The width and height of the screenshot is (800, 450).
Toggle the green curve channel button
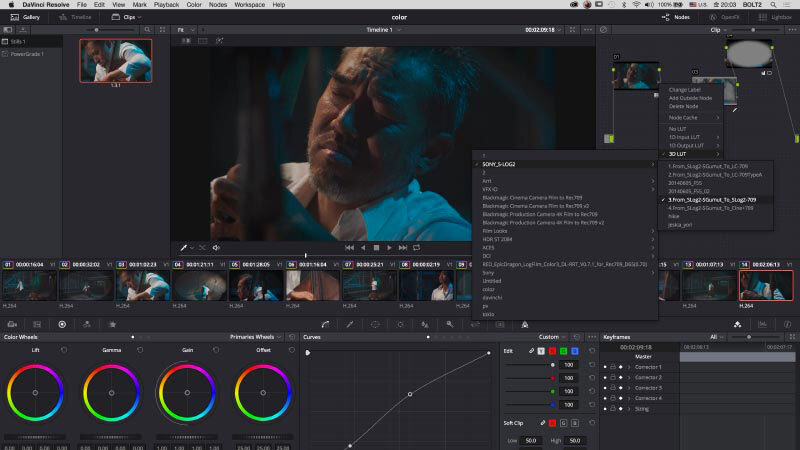pos(563,351)
